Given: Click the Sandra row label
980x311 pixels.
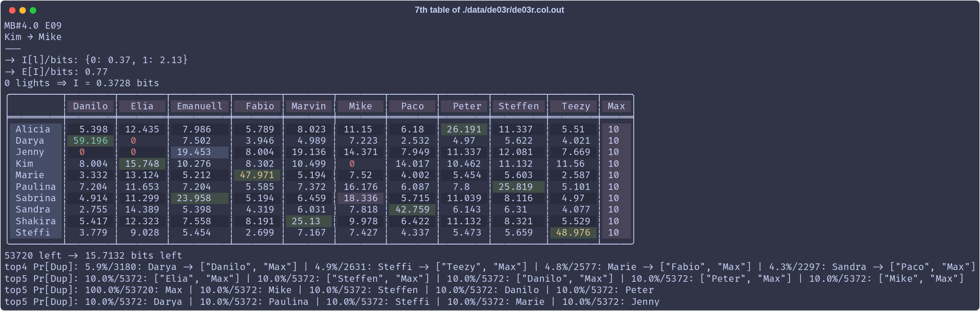Looking at the screenshot, I should [36, 210].
